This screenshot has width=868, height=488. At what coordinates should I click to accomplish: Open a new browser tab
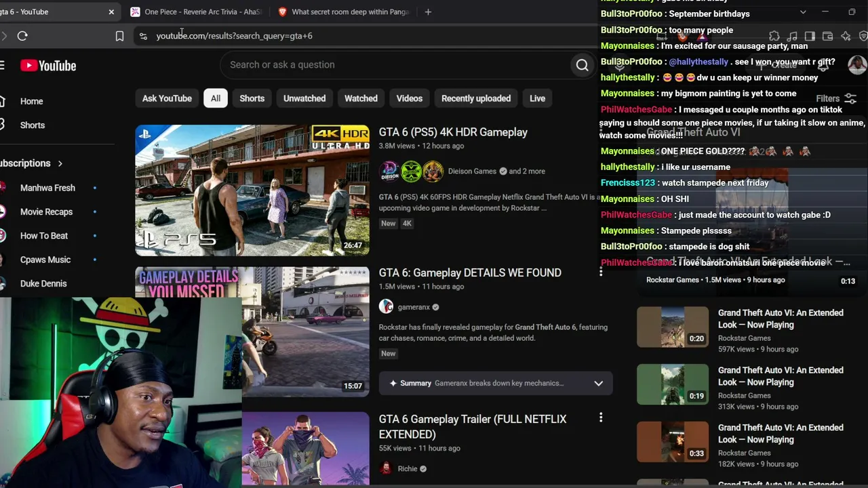[x=428, y=12]
